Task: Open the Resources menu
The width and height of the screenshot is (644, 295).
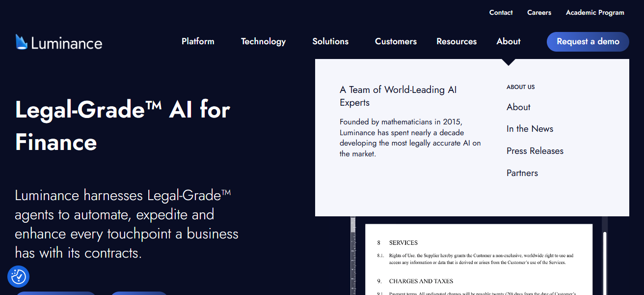Action: tap(456, 41)
